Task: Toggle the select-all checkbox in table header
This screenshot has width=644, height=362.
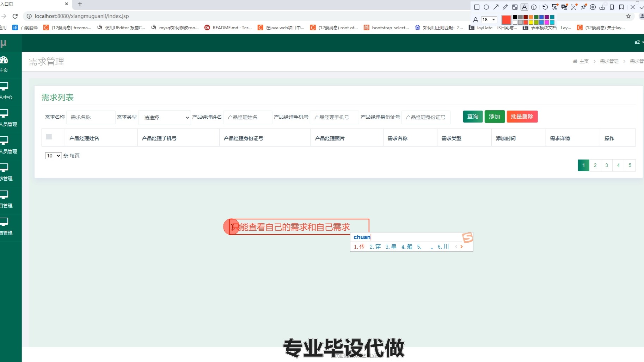Action: tap(49, 137)
